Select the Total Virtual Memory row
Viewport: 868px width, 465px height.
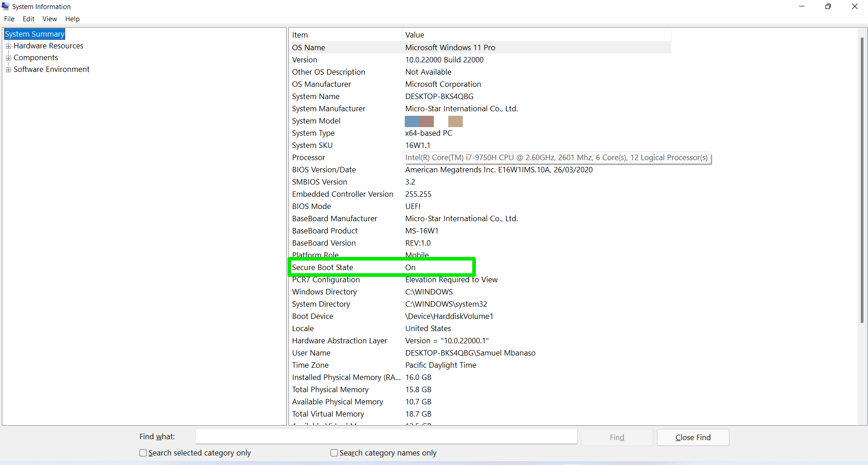[x=480, y=414]
